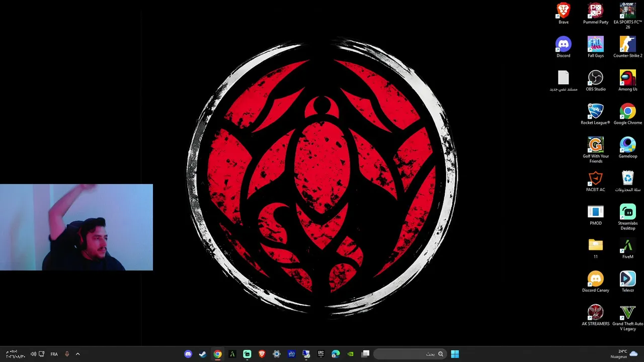This screenshot has height=362, width=644.
Task: Open the FiveM desktop shortcut
Action: pos(628,249)
